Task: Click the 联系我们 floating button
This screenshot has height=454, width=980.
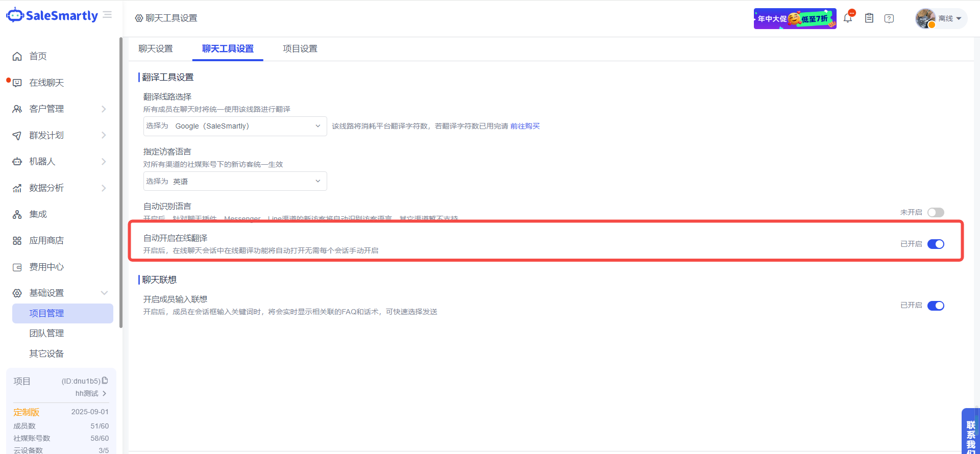Action: [970, 432]
